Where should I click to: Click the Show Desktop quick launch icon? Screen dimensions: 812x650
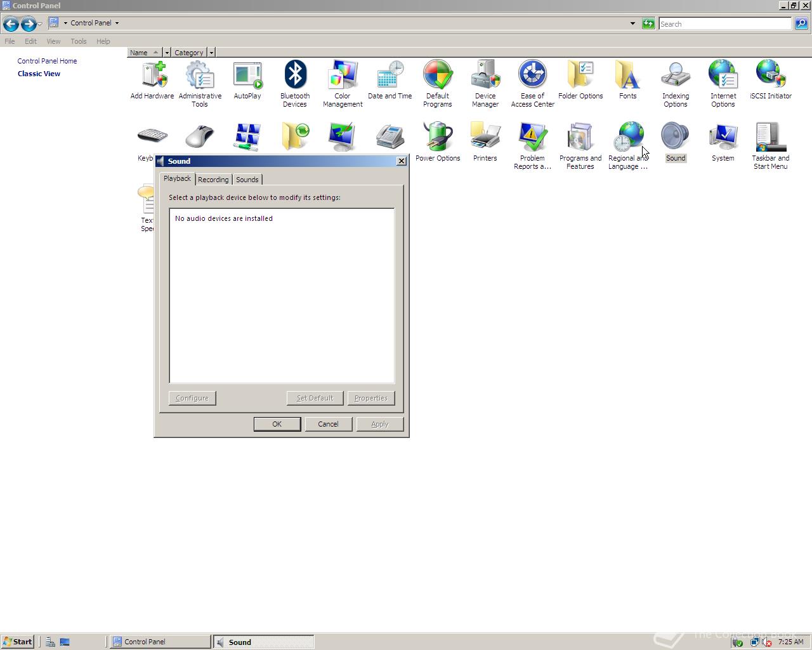pos(65,642)
